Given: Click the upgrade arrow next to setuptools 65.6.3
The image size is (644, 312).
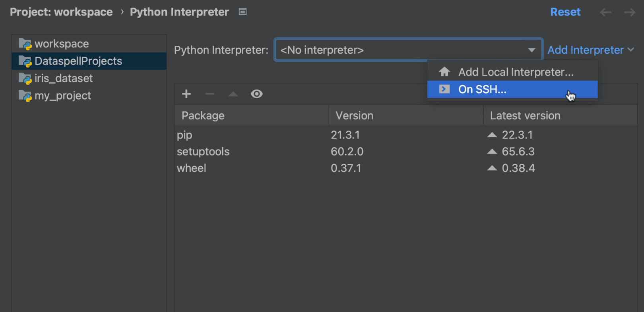Looking at the screenshot, I should [x=492, y=152].
